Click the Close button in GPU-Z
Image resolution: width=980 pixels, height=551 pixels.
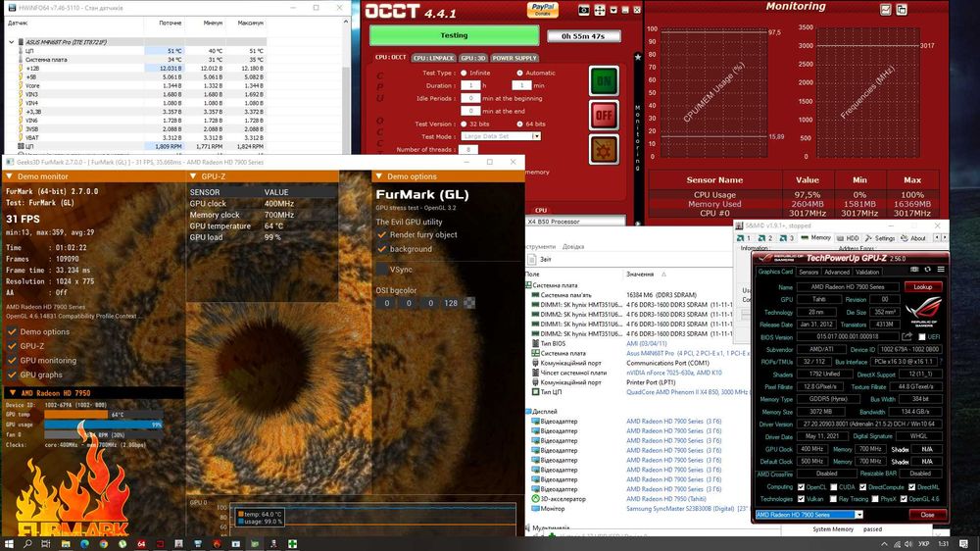pyautogui.click(x=927, y=515)
